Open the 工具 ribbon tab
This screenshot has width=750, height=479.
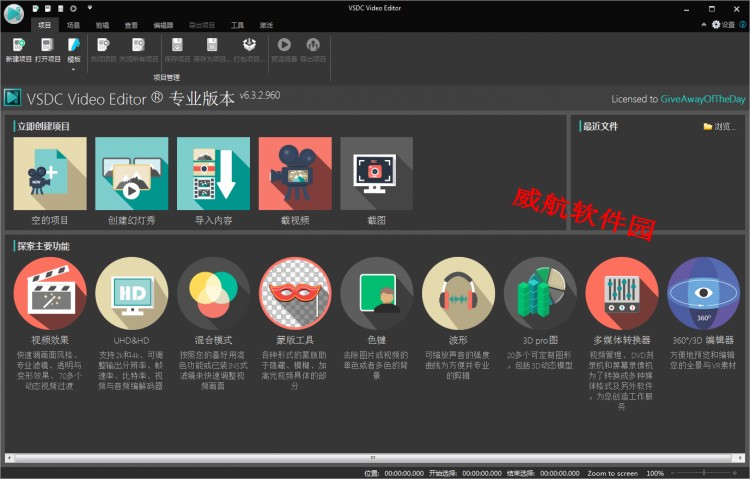(237, 25)
